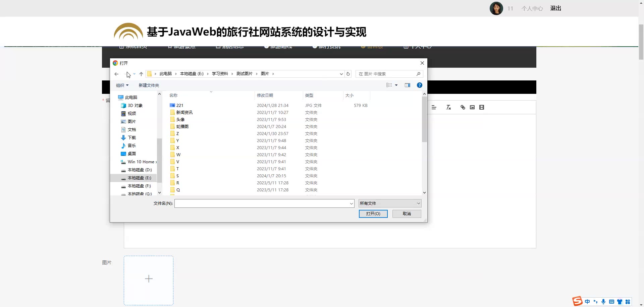Image resolution: width=644 pixels, height=307 pixels.
Task: Click the insert image icon in the editor toolbar
Action: point(472,107)
